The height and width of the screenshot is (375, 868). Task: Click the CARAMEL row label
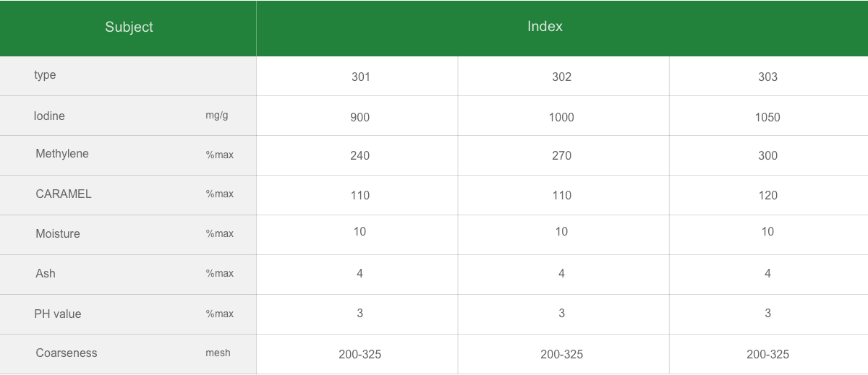pos(64,194)
